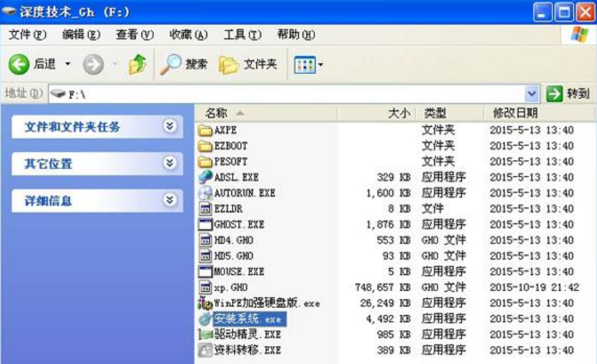Image resolution: width=597 pixels, height=364 pixels.
Task: Select the WinPE加强硬盘版.exe icon
Action: pos(206,303)
